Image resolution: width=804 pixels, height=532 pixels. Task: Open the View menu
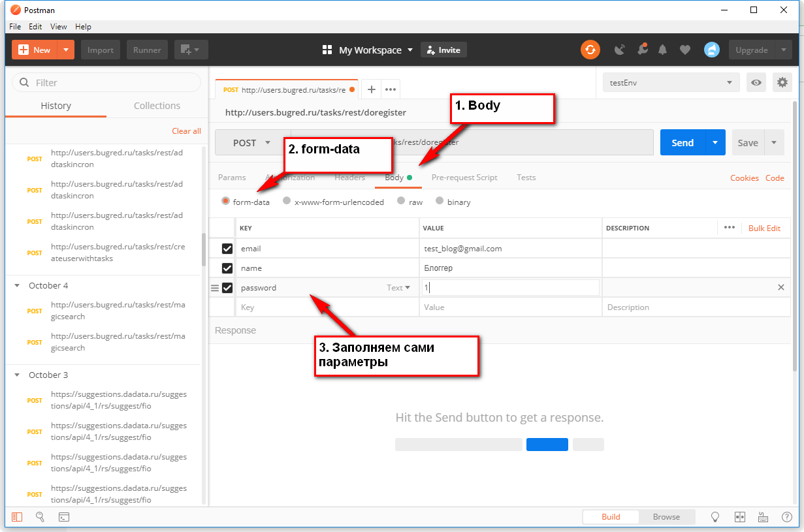(59, 27)
